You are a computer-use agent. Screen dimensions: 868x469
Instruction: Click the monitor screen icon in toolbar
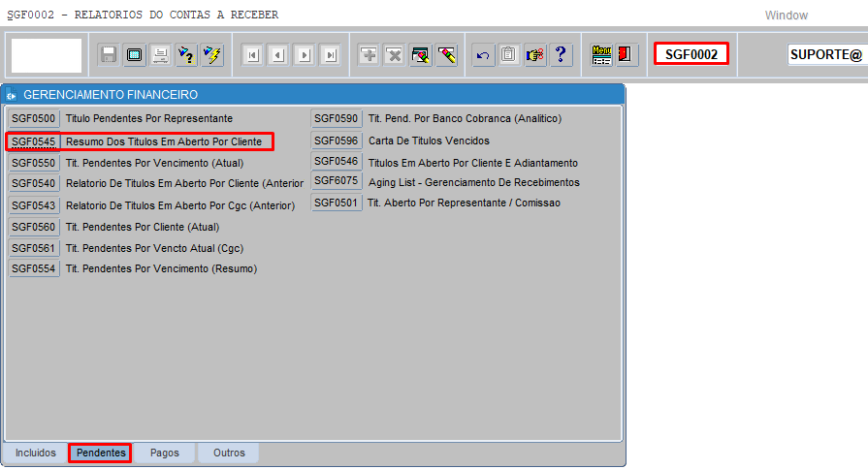pyautogui.click(x=135, y=55)
